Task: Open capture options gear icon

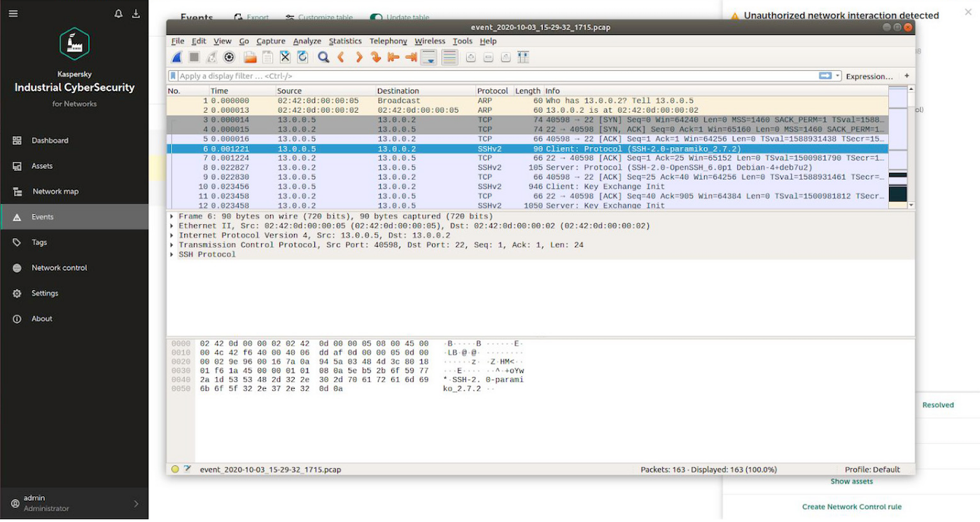Action: (229, 57)
